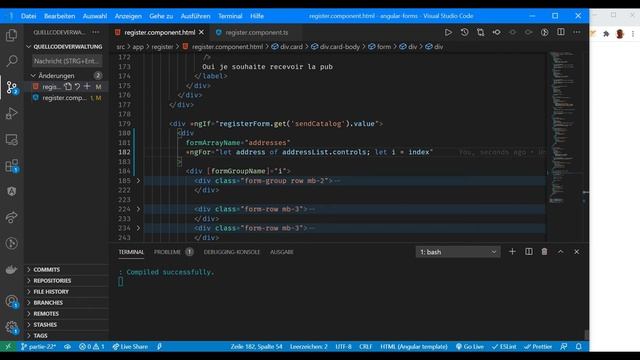Expand folded code at line 234

coord(138,228)
